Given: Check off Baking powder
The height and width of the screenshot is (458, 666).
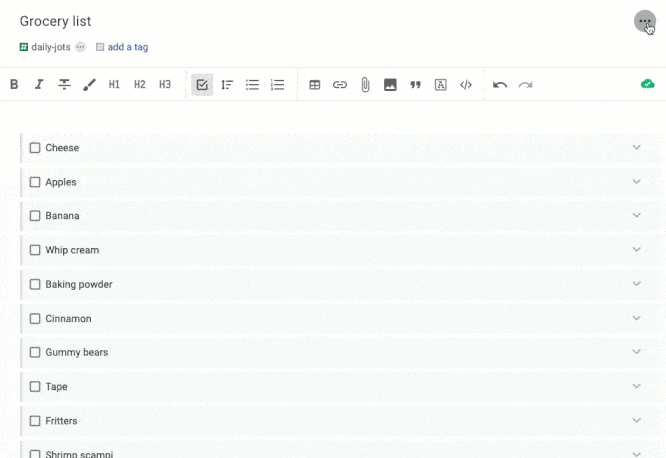Looking at the screenshot, I should (35, 284).
